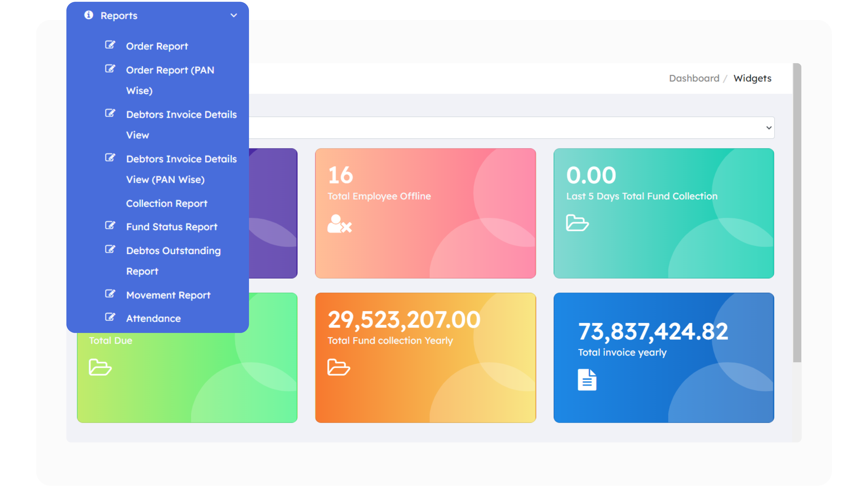This screenshot has height=490, width=868.
Task: Click the edit icon next to Order Report
Action: coord(110,45)
